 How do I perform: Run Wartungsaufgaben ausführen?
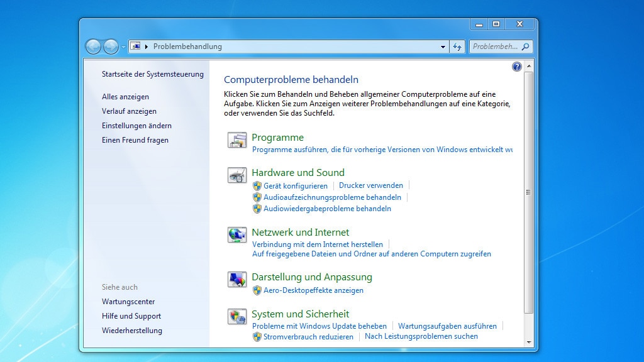tap(447, 326)
